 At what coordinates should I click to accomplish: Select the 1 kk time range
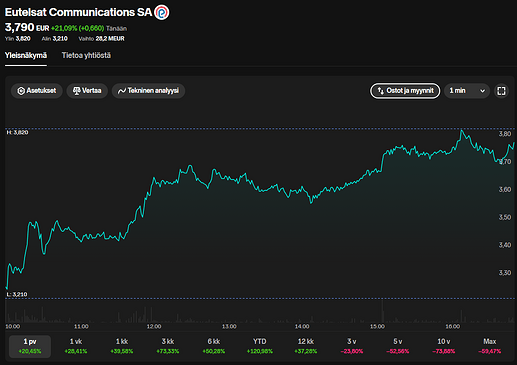click(x=122, y=346)
